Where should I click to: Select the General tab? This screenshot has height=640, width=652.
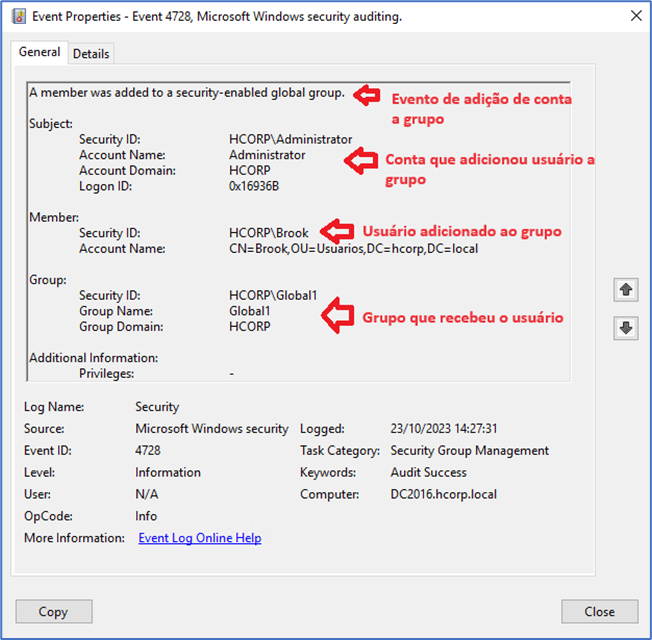(40, 52)
